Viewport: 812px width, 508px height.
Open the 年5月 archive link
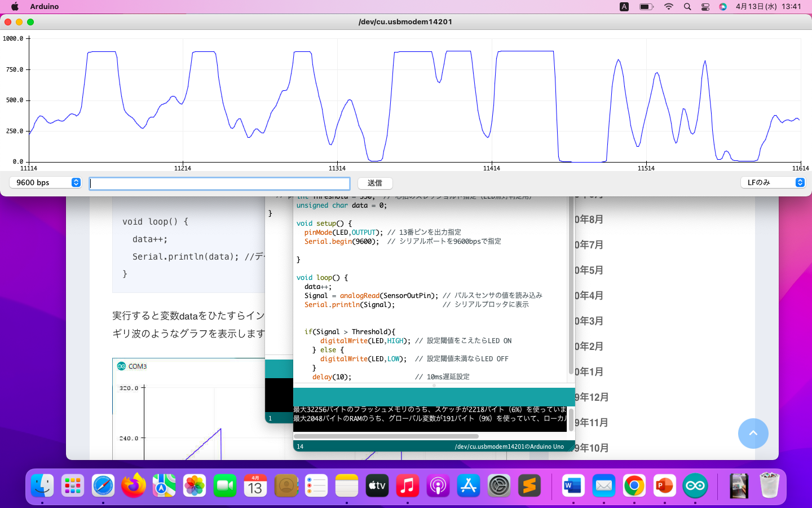pos(589,270)
